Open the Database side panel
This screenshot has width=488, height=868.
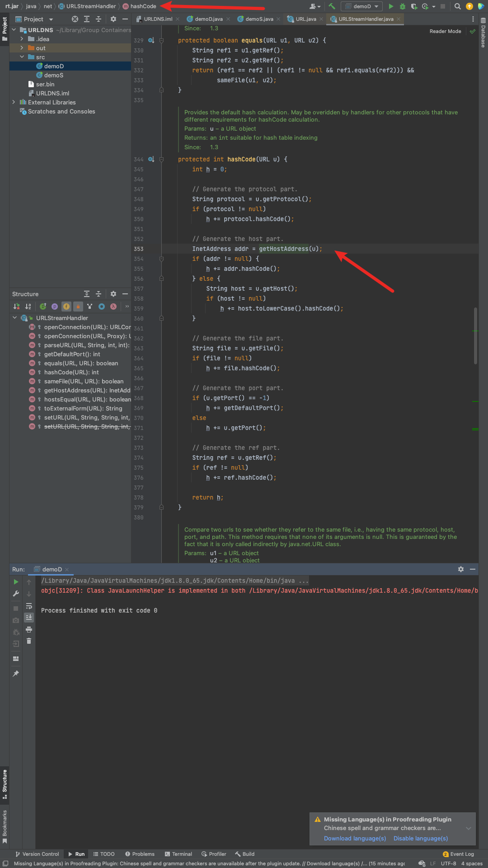(x=483, y=33)
